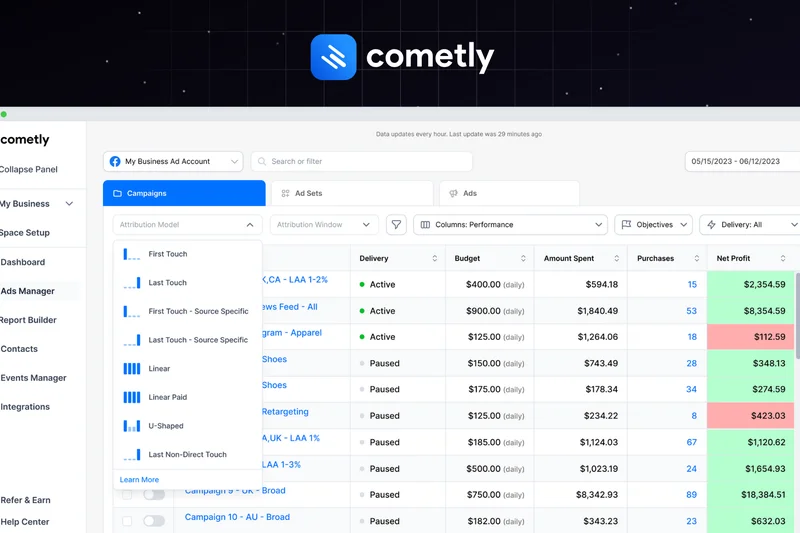This screenshot has height=533, width=800.
Task: Open the Learn More link
Action: (139, 479)
